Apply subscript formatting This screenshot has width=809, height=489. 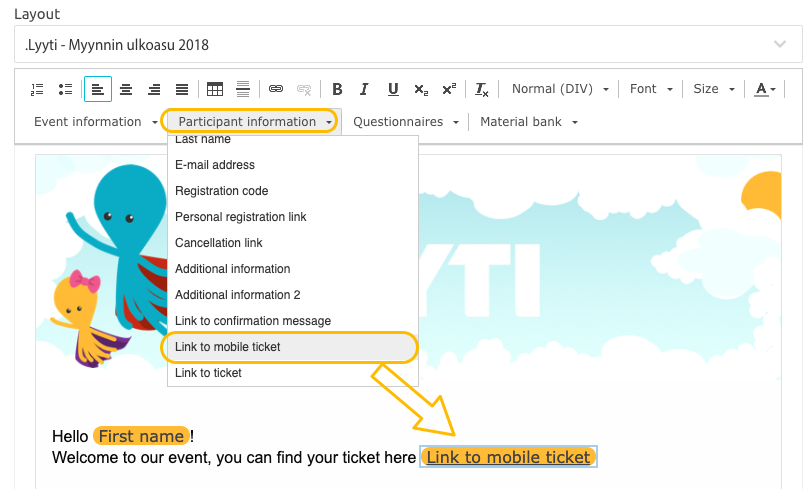[x=421, y=89]
